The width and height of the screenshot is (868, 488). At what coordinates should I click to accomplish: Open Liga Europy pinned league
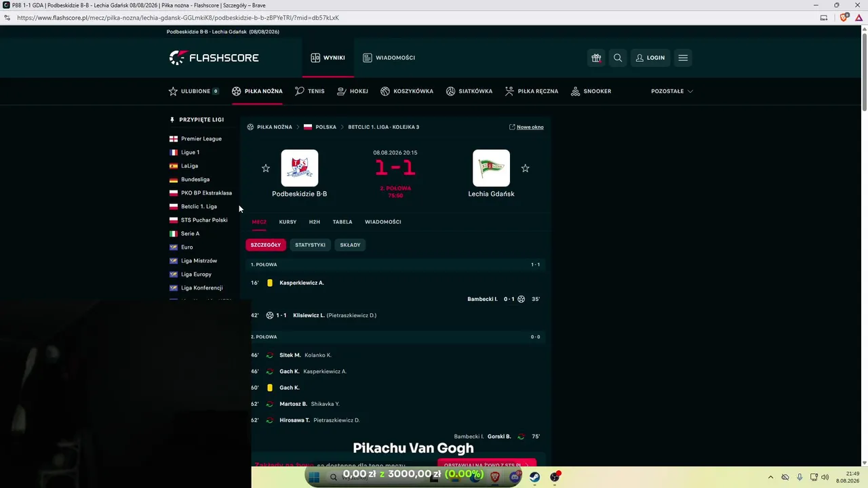click(x=191, y=274)
